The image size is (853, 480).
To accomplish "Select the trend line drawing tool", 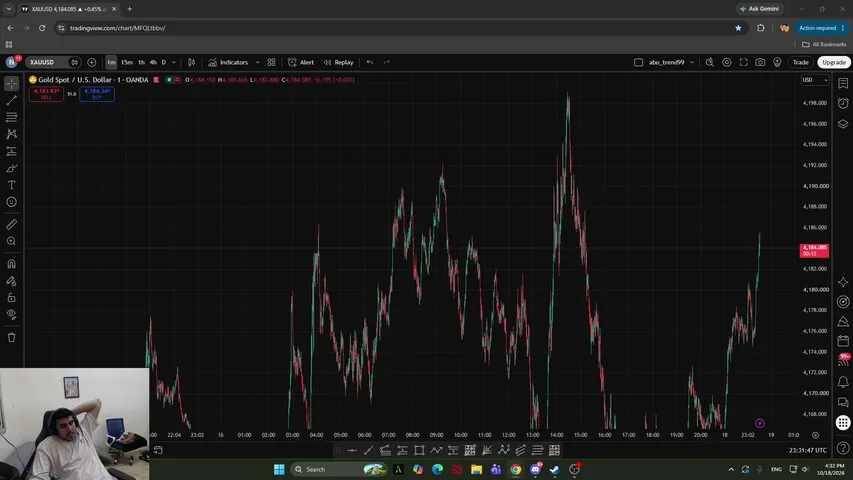I will 11,101.
